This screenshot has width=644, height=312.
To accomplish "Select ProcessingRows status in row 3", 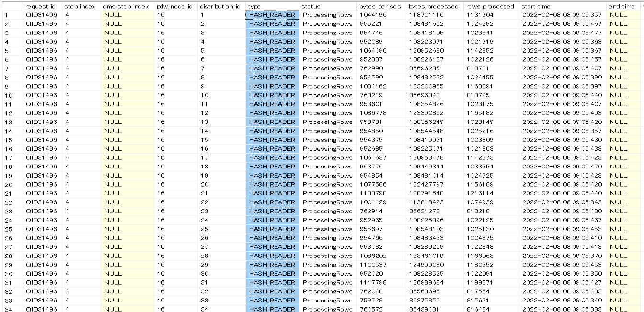I will click(328, 33).
